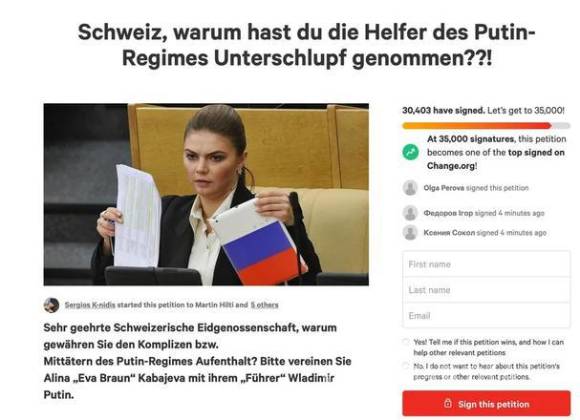
Task: Focus the First name field
Action: (x=486, y=264)
